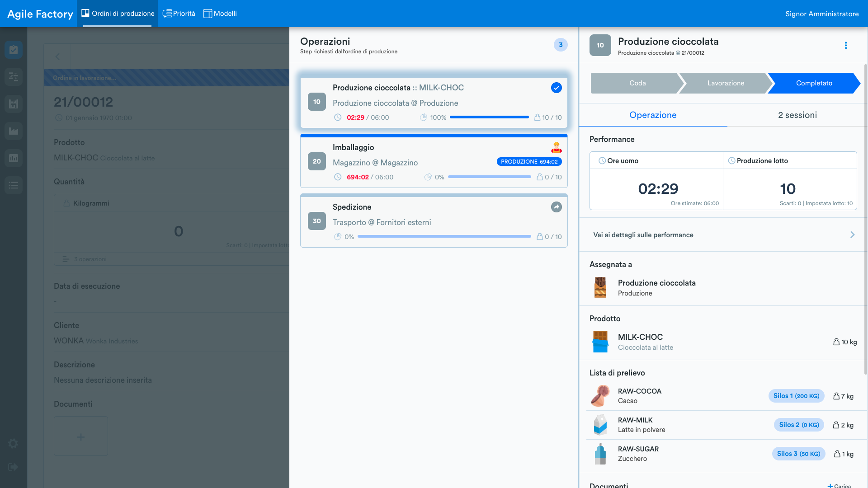Image resolution: width=868 pixels, height=488 pixels.
Task: Click the step 20 badge on Imballaggio
Action: (x=317, y=161)
